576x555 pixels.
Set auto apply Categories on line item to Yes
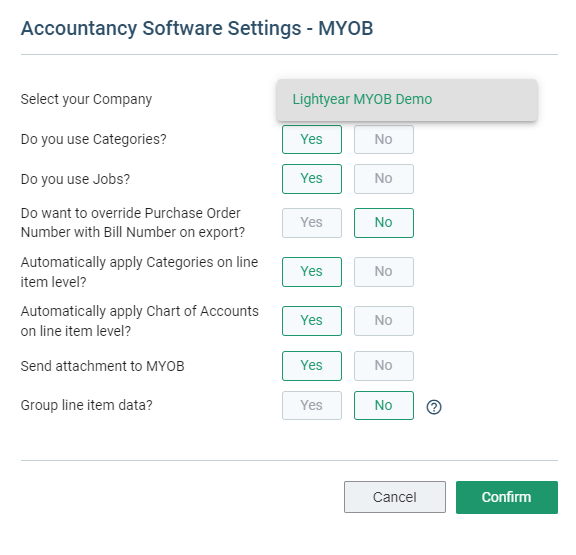pyautogui.click(x=312, y=272)
